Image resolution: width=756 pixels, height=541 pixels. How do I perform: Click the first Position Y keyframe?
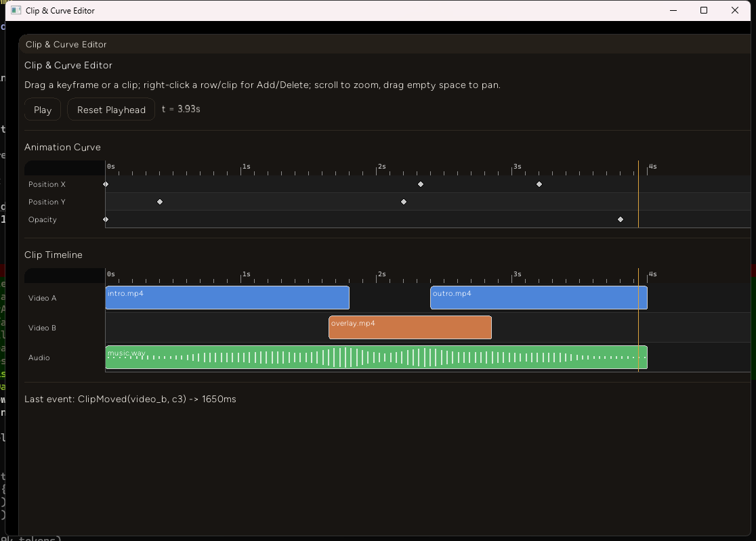tap(160, 202)
